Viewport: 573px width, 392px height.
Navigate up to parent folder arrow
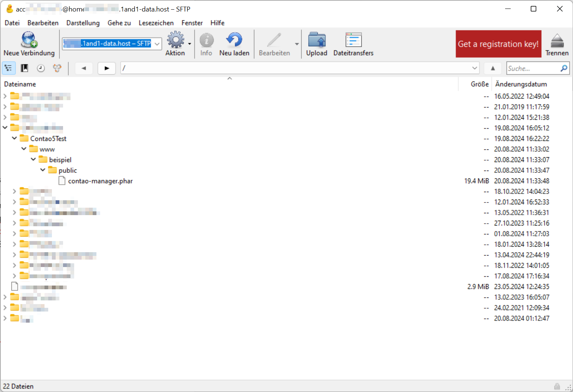[x=493, y=68]
